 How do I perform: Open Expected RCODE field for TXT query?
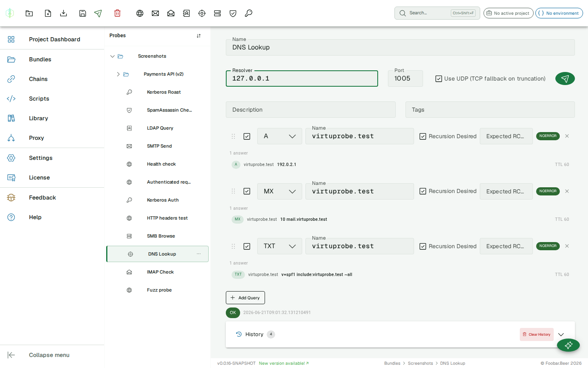[x=506, y=246]
